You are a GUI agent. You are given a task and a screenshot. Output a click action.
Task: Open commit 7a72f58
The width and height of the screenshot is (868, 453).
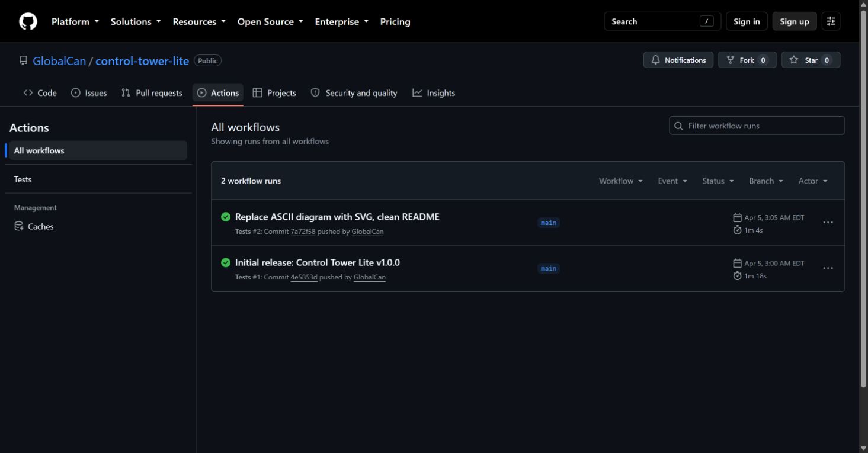(x=303, y=232)
